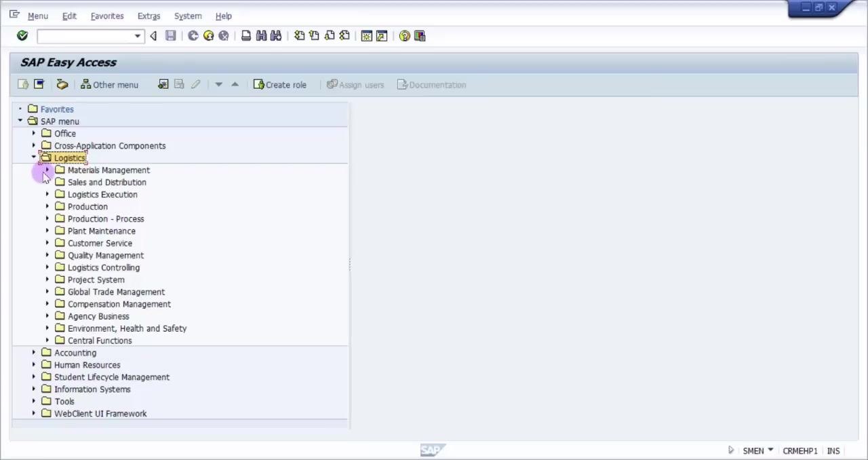
Task: Collapse the SAP menu tree node
Action: click(x=20, y=121)
